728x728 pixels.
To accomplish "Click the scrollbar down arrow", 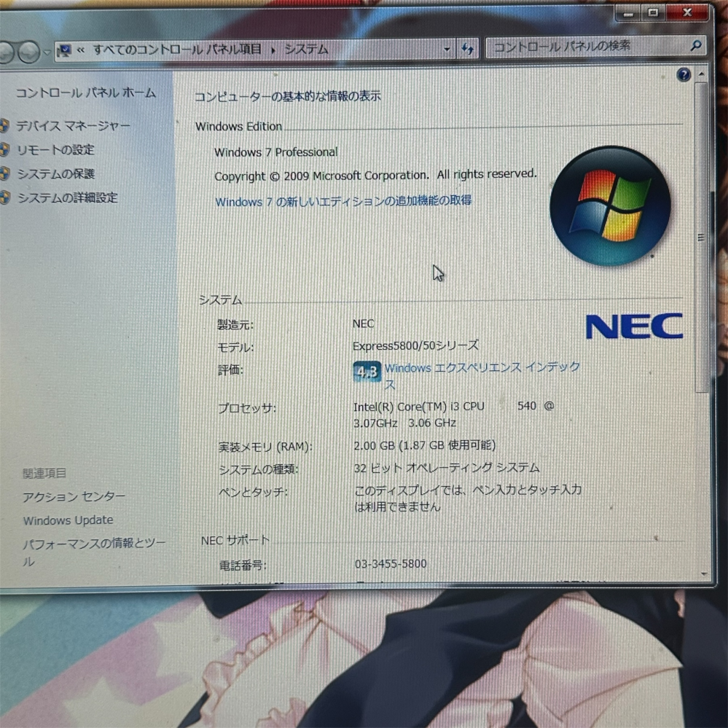I will pyautogui.click(x=704, y=574).
